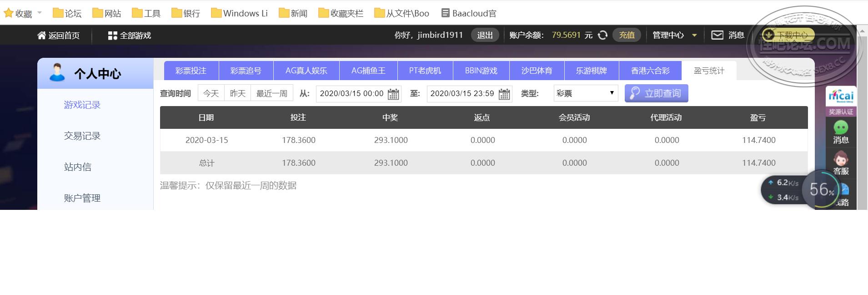Go to 返回首页 home link

coord(58,35)
